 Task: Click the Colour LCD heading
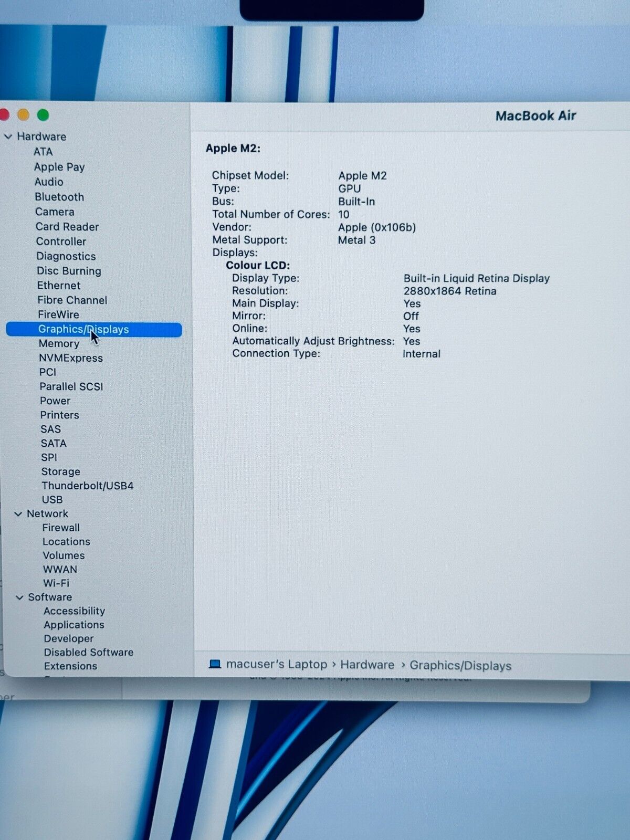tap(258, 265)
